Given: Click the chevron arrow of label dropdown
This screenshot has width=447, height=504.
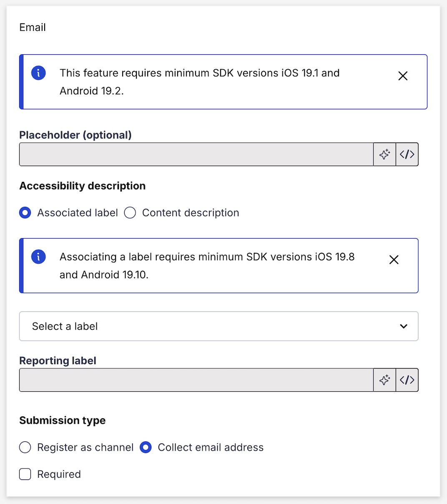Looking at the screenshot, I should tap(403, 326).
